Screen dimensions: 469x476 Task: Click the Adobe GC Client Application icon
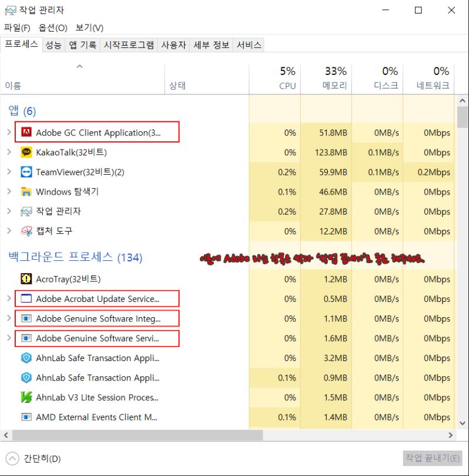[x=26, y=132]
